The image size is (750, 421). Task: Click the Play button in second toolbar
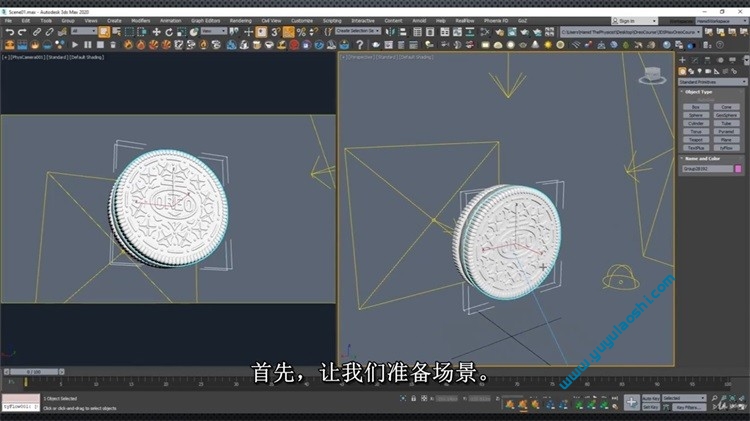click(x=75, y=45)
